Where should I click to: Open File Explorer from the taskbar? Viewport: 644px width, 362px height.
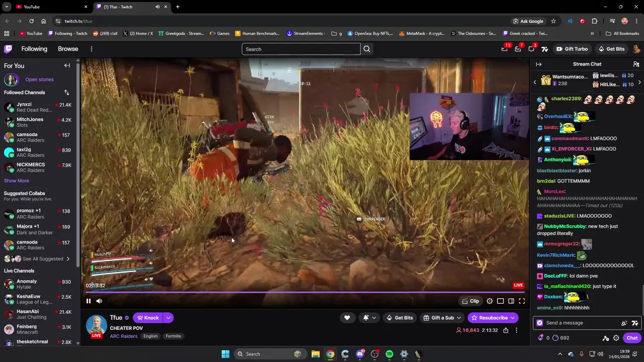click(315, 354)
